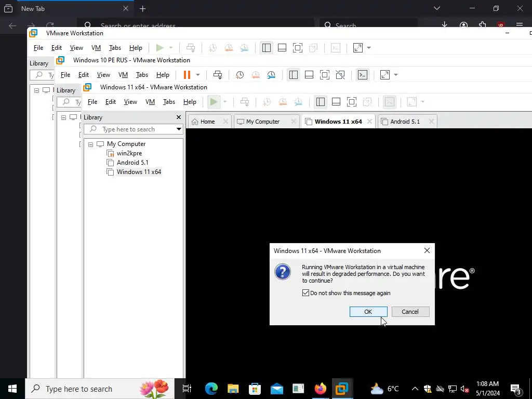532x399 pixels.
Task: Take a snapshot in Windows 10 PE RUS window
Action: 240,75
